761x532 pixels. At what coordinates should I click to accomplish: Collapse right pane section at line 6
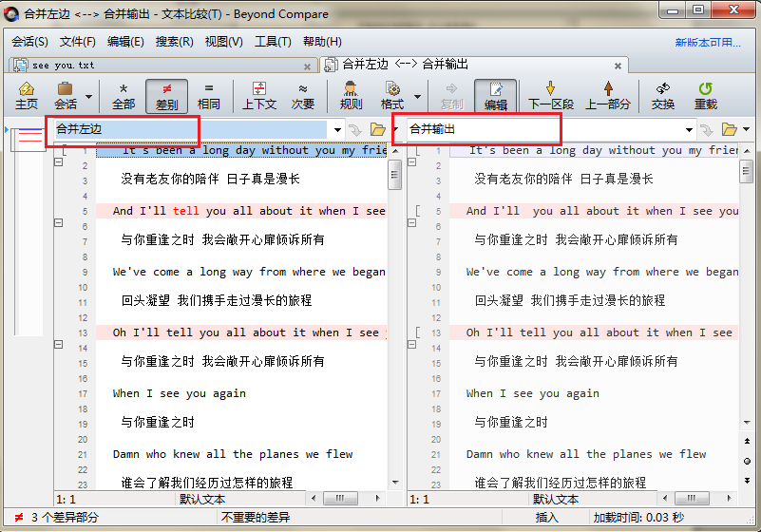[411, 223]
